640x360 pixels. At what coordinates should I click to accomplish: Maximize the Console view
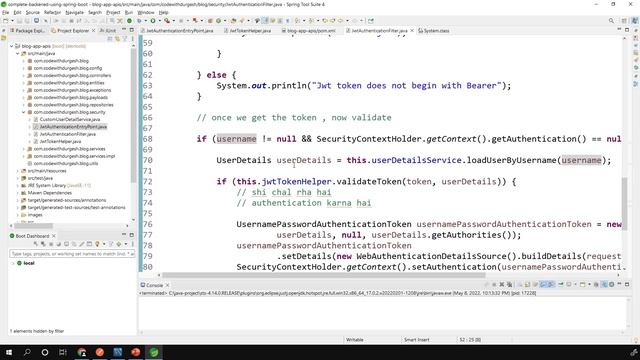coord(627,284)
